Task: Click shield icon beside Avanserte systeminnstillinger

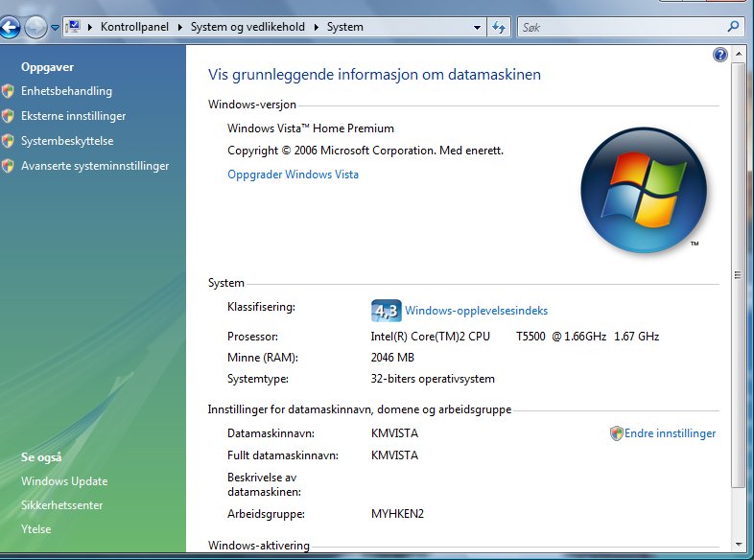Action: [8, 166]
